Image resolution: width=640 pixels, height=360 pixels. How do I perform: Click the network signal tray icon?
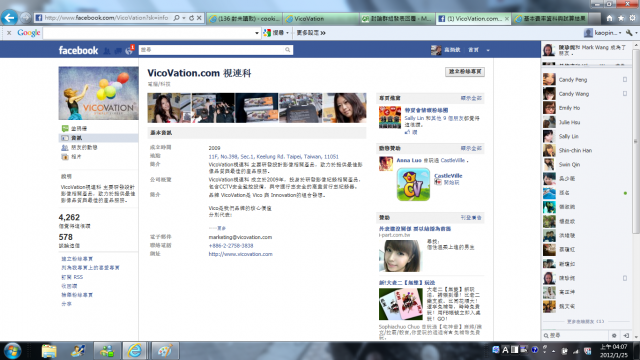click(x=576, y=351)
